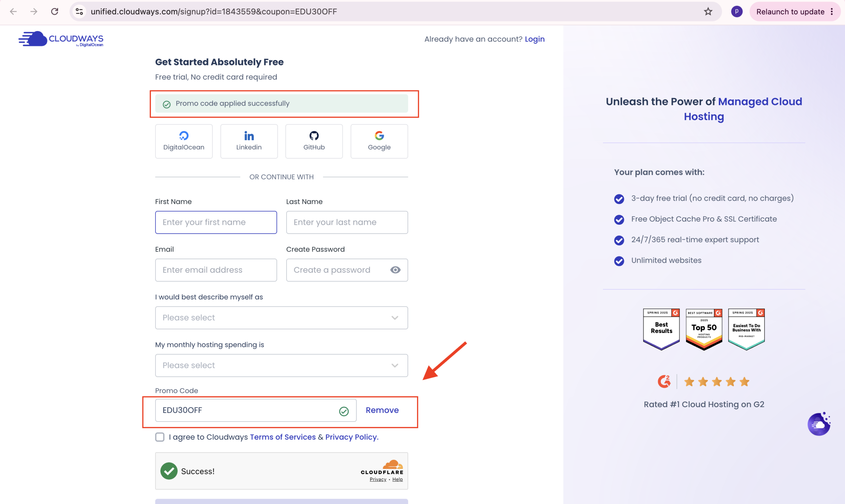
Task: Click Cloudflare Help link
Action: [x=397, y=479]
